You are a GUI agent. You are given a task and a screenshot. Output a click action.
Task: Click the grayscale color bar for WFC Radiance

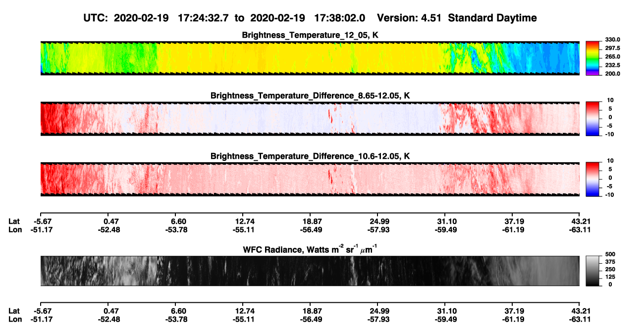pyautogui.click(x=593, y=271)
